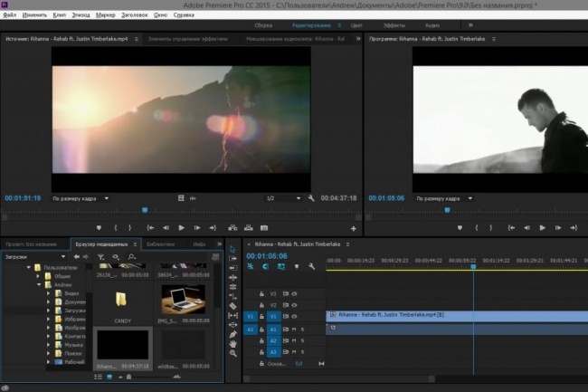Open the Маркер menu
Image resolution: width=588 pixels, height=392 pixels.
point(105,15)
